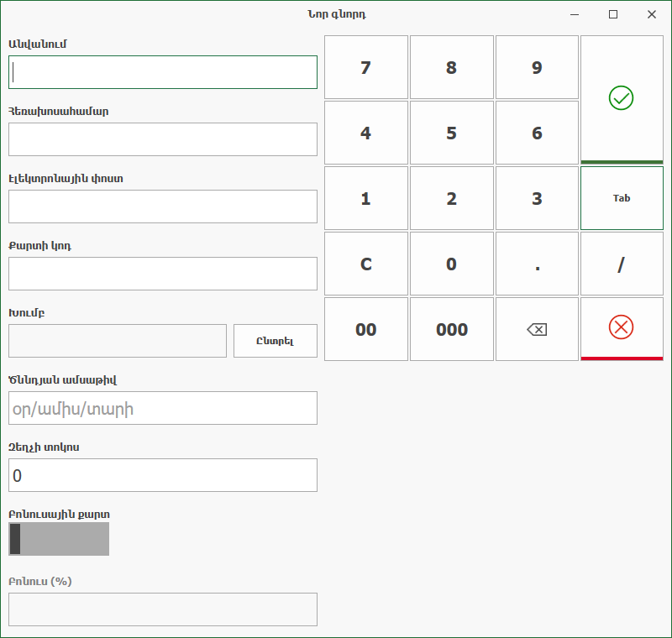Click the Քարտի կոդ input field
The height and width of the screenshot is (638, 672).
pos(163,274)
